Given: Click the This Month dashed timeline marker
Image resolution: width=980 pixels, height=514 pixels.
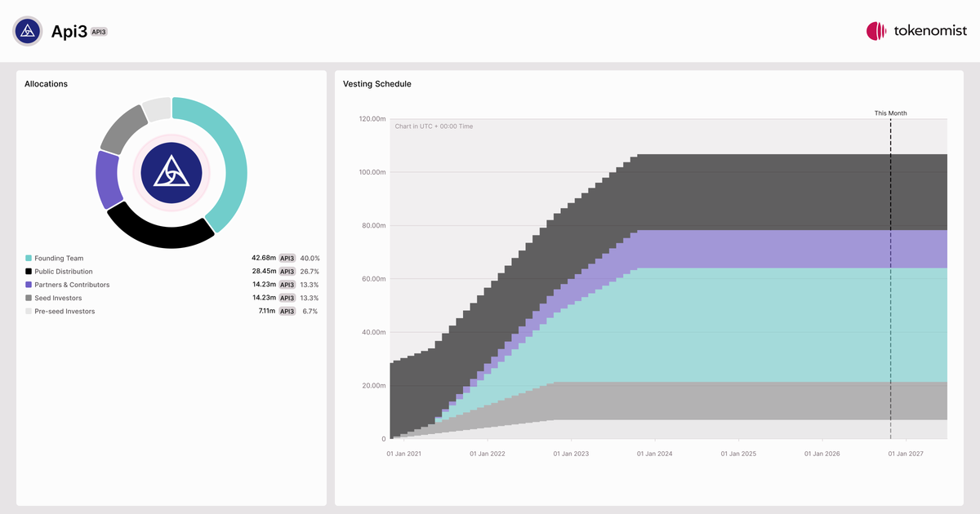Looking at the screenshot, I should pyautogui.click(x=890, y=277).
